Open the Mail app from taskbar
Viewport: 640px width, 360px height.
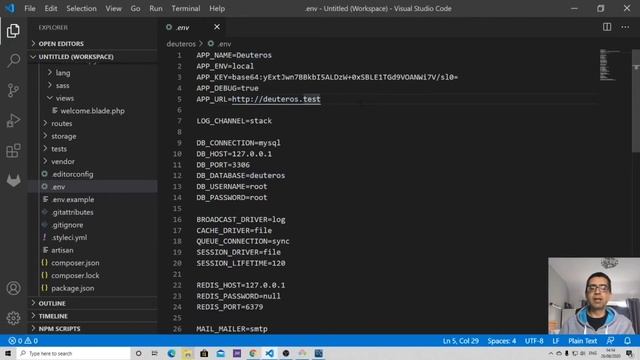[x=220, y=353]
